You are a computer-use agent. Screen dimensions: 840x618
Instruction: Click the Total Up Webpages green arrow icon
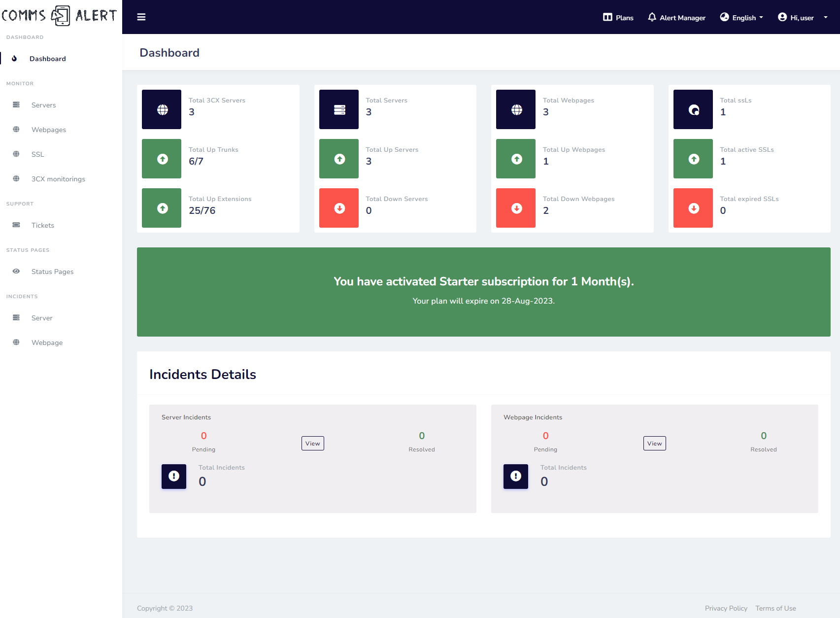point(516,159)
